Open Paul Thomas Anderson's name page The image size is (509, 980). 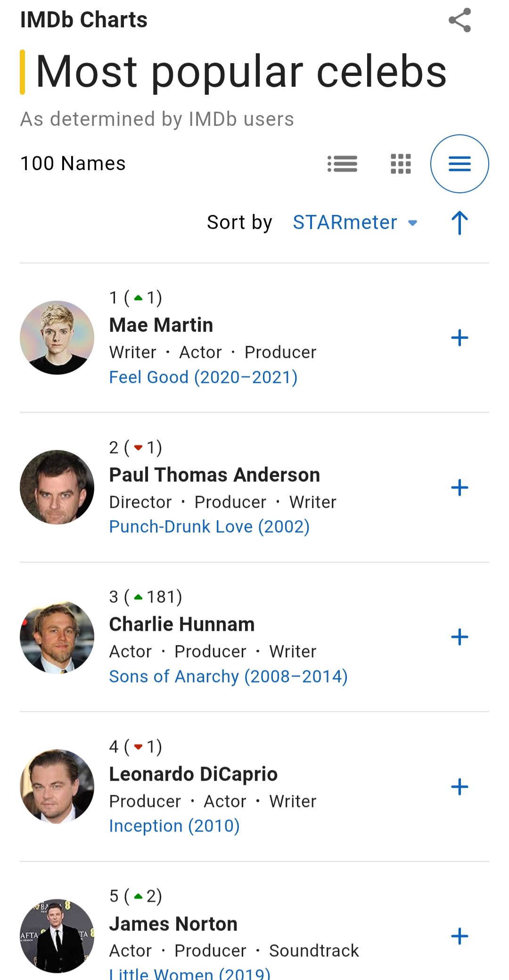point(214,475)
